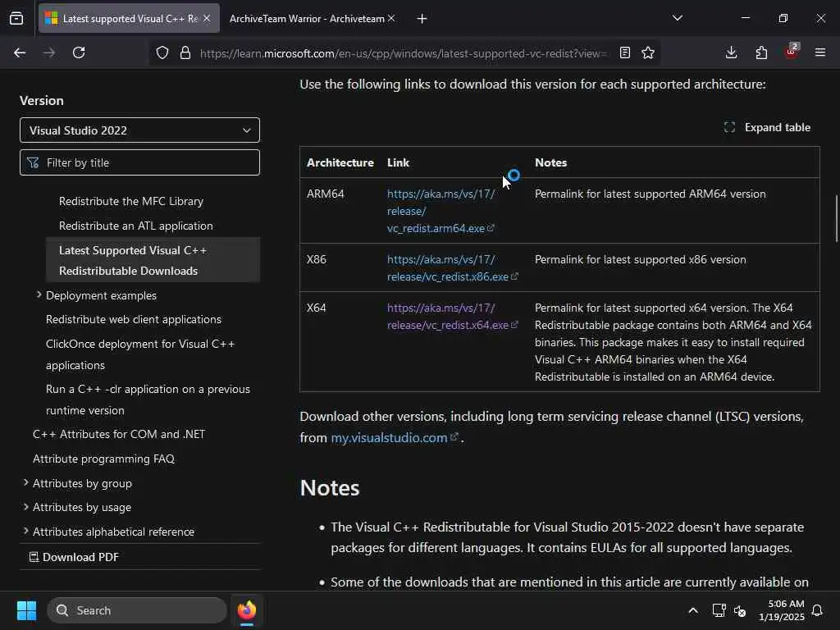840x630 pixels.
Task: Click the ARM64 architecture cell
Action: (x=325, y=194)
